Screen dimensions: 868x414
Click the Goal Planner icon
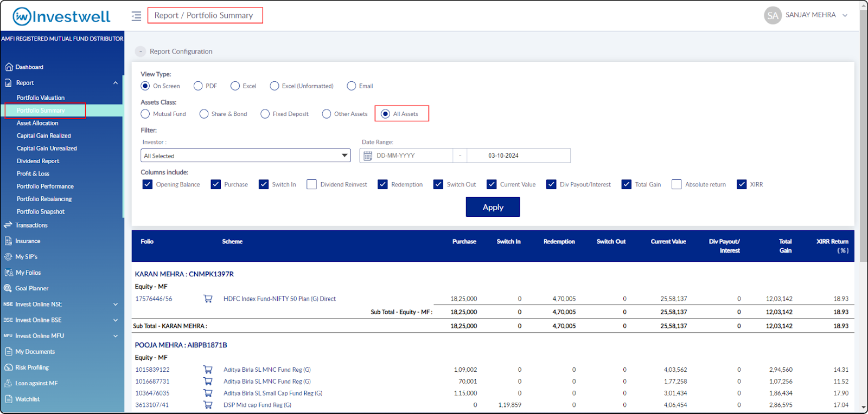coord(8,288)
